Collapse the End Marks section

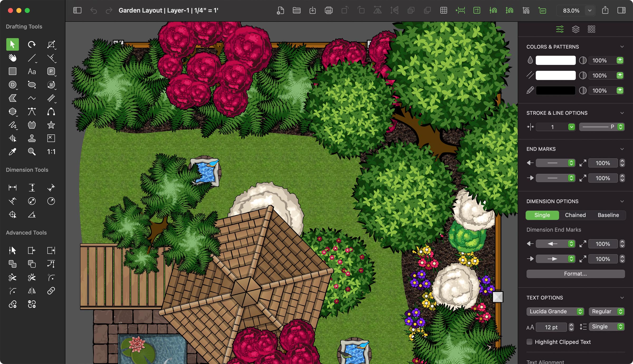(x=622, y=149)
